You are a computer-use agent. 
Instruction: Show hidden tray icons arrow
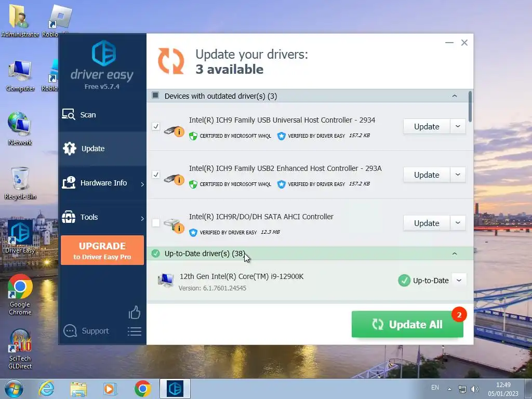[x=449, y=389]
